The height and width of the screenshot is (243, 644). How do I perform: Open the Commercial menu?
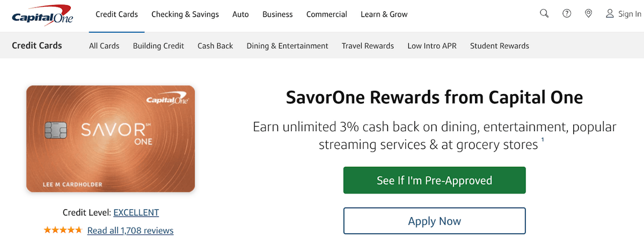click(x=327, y=15)
